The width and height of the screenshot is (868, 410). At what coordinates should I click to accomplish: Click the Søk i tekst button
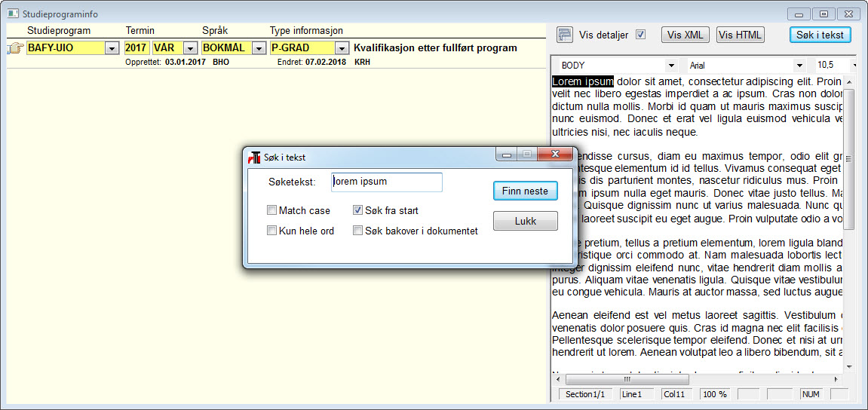click(x=820, y=35)
